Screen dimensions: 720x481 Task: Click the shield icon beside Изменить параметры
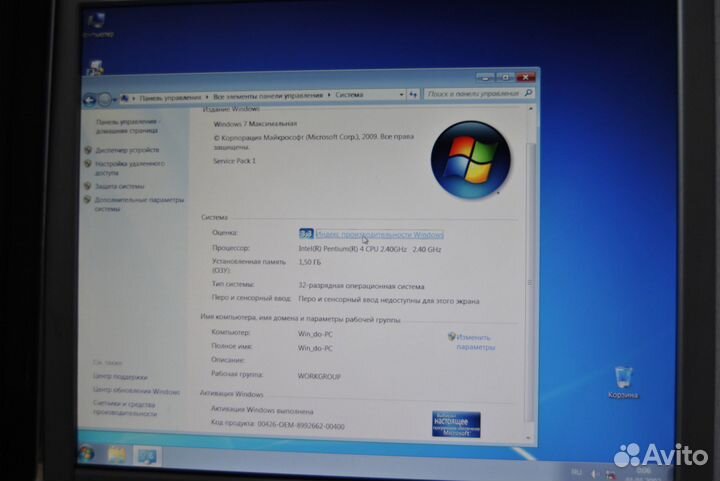tap(451, 337)
